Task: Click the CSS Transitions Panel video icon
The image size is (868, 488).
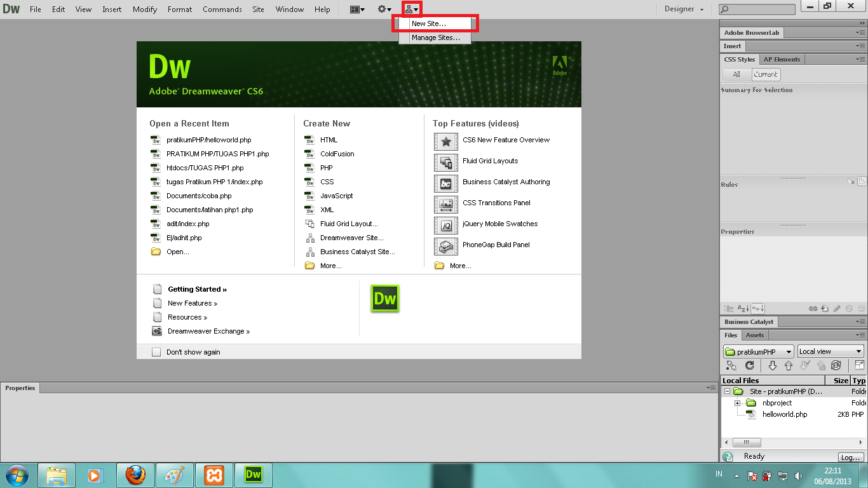Action: point(446,204)
